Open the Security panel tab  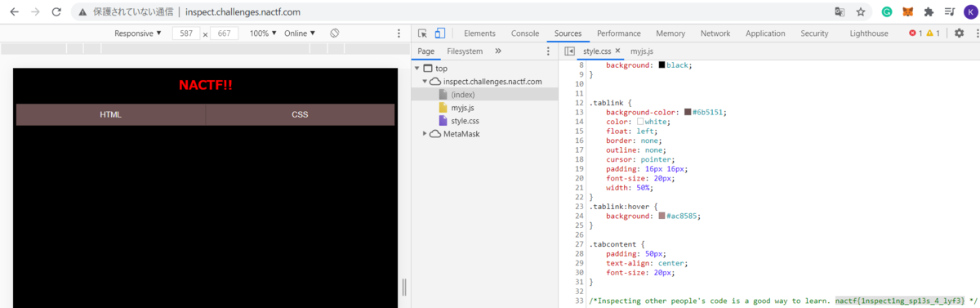[814, 33]
